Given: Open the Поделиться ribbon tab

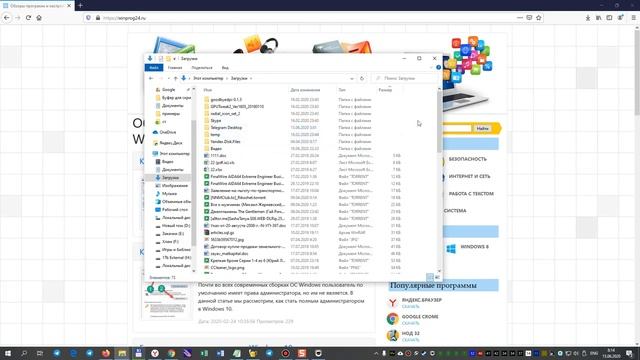Looking at the screenshot, I should pyautogui.click(x=202, y=68).
